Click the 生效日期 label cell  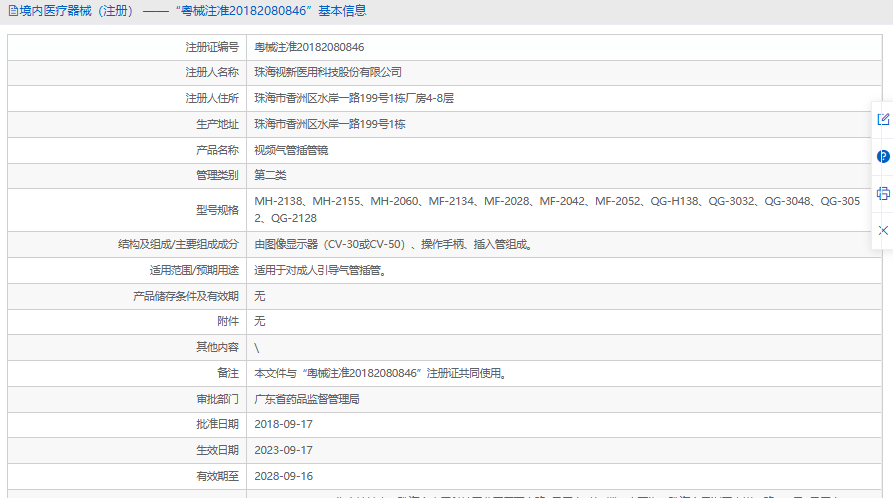(x=126, y=450)
